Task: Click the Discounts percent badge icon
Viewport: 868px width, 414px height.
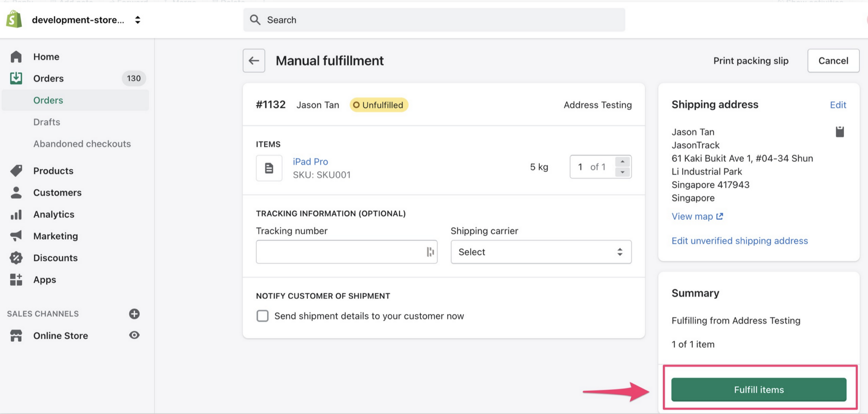Action: coord(16,258)
